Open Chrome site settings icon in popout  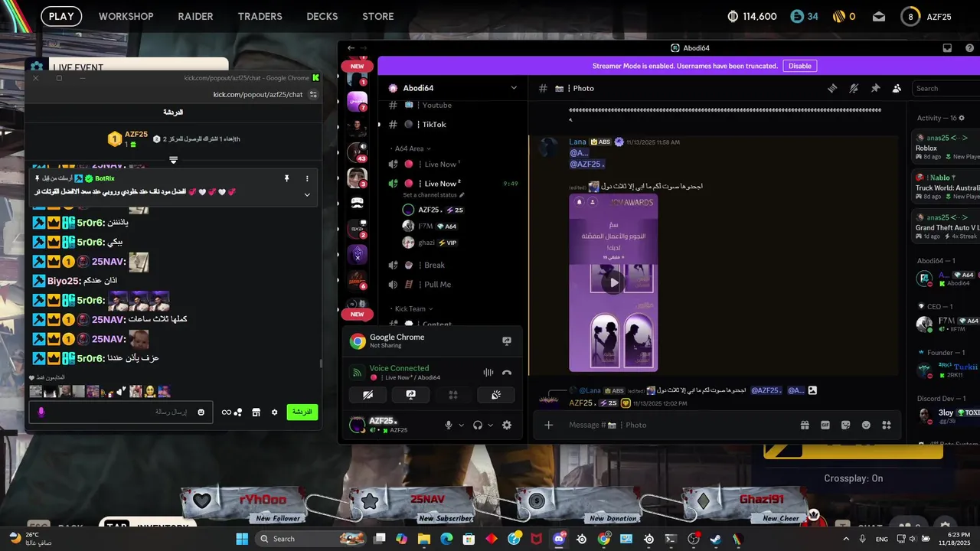click(x=312, y=94)
